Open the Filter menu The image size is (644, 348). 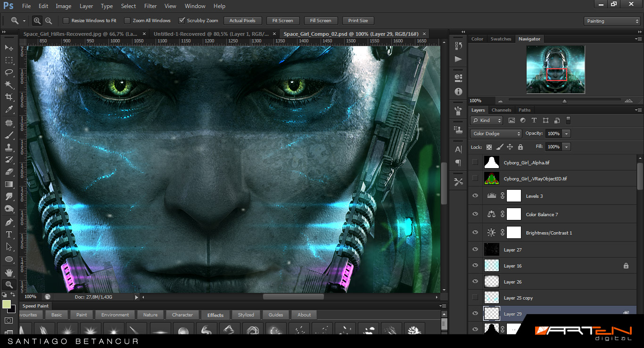coord(150,6)
